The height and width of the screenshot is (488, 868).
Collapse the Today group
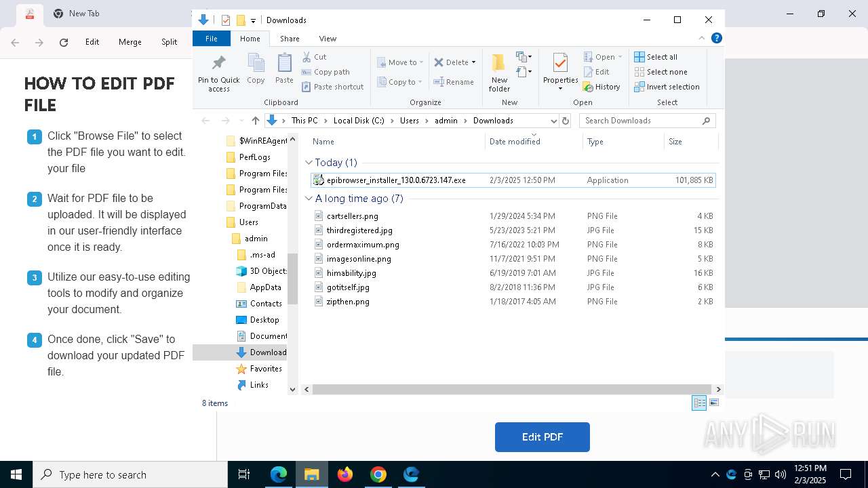coord(309,163)
